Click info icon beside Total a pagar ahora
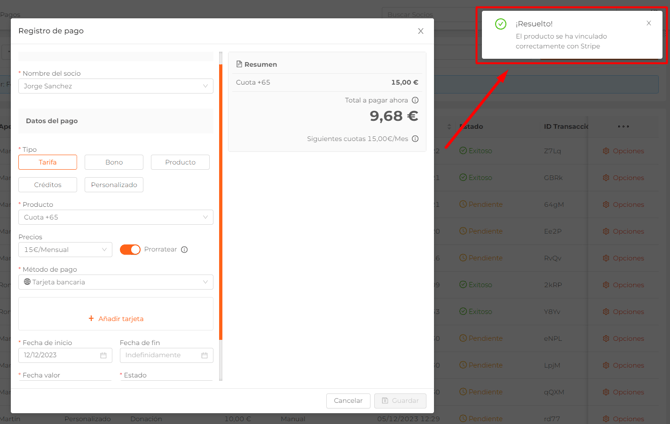Screen dimensions: 670x424 click(x=415, y=100)
